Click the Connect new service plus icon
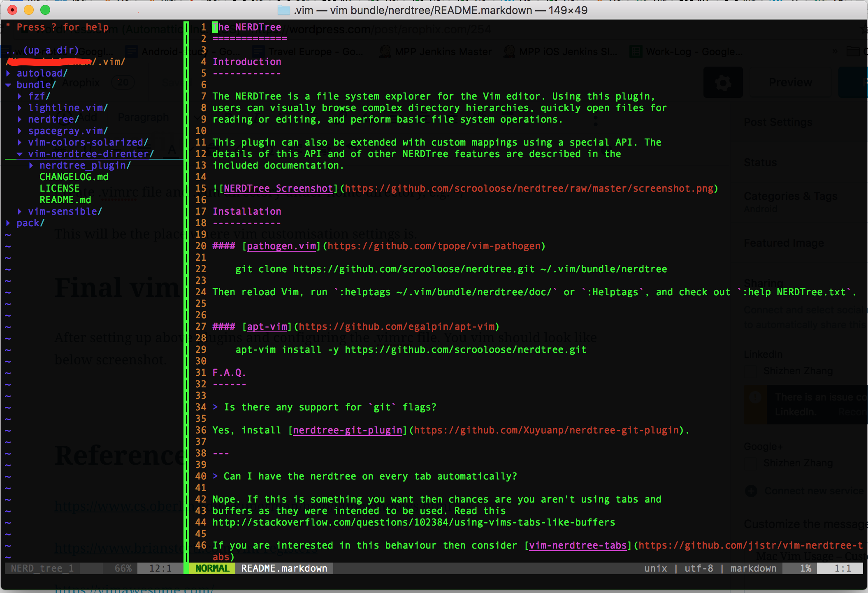The height and width of the screenshot is (593, 868). pos(751,491)
